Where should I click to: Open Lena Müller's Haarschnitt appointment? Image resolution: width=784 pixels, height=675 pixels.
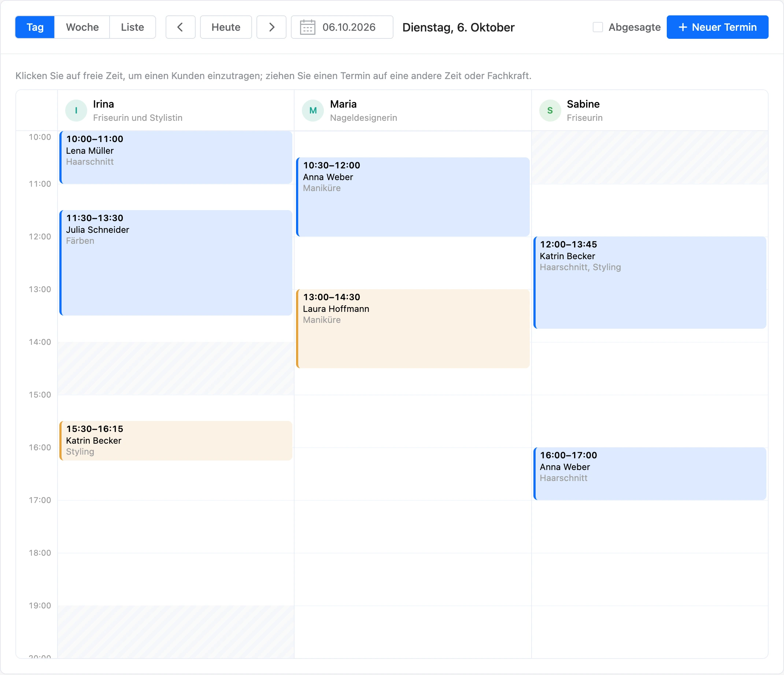(176, 157)
